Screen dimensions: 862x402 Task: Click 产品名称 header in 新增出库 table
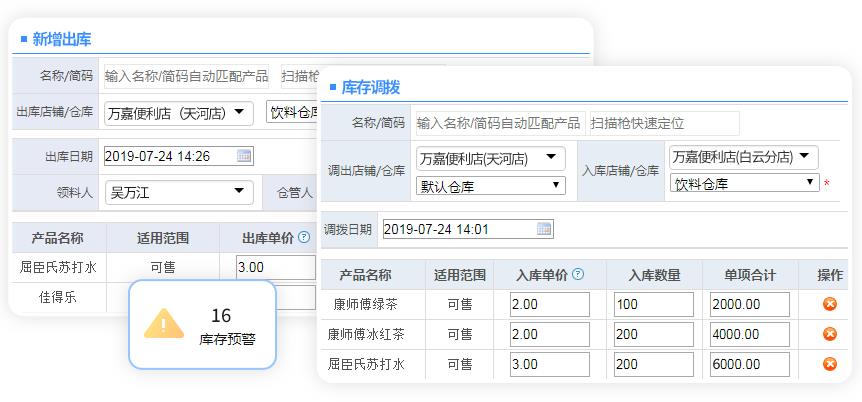tap(57, 238)
